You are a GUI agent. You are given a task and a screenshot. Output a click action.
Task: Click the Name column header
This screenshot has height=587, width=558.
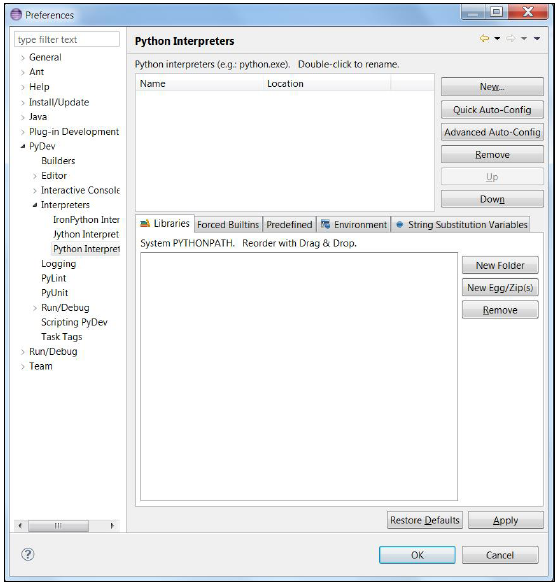[200, 84]
